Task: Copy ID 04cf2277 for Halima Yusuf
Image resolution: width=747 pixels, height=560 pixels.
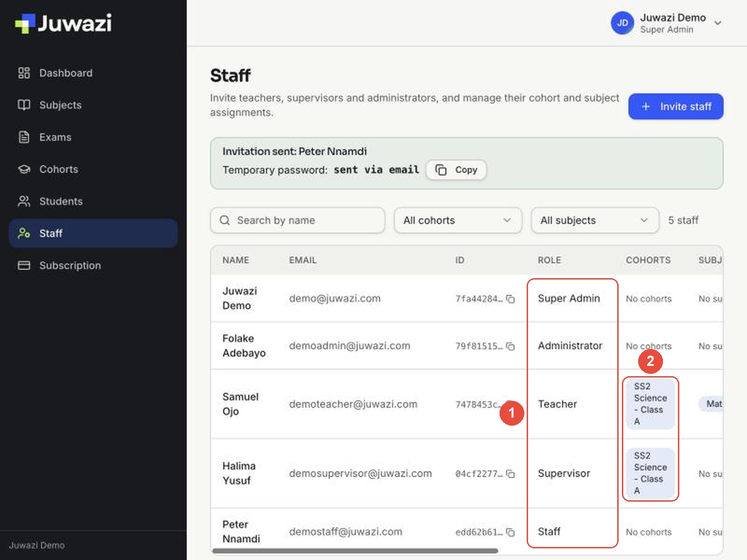Action: pos(511,474)
